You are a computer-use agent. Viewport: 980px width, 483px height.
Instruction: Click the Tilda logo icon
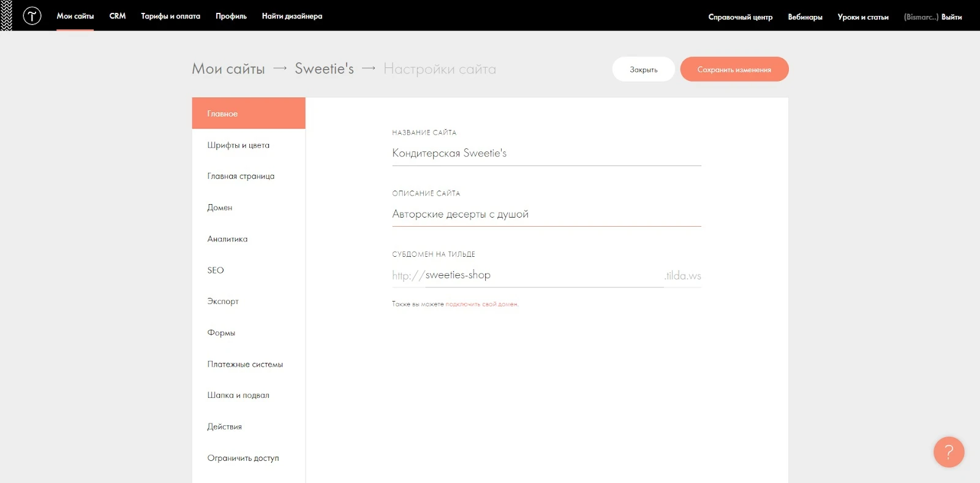32,16
